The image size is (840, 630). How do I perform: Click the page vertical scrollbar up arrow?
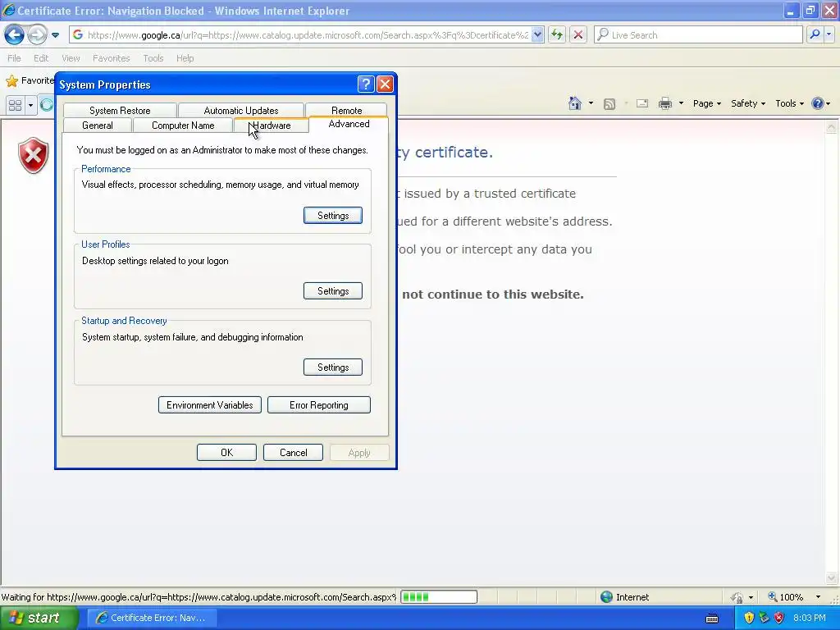(832, 127)
